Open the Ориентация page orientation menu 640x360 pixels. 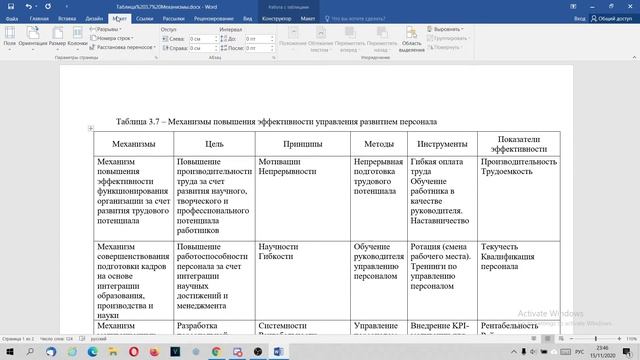click(x=33, y=38)
